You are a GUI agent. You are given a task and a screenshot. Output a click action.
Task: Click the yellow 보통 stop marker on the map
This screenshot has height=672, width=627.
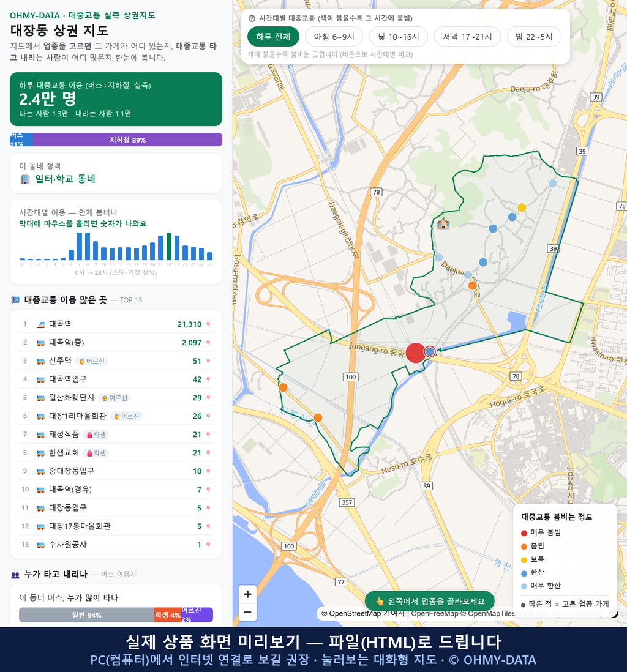point(522,208)
